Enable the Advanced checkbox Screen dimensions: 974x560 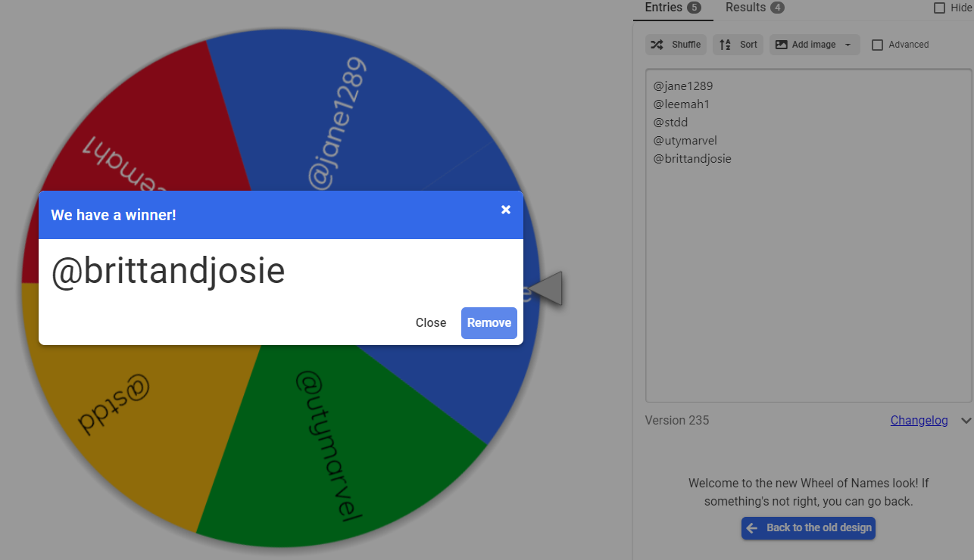coord(877,45)
